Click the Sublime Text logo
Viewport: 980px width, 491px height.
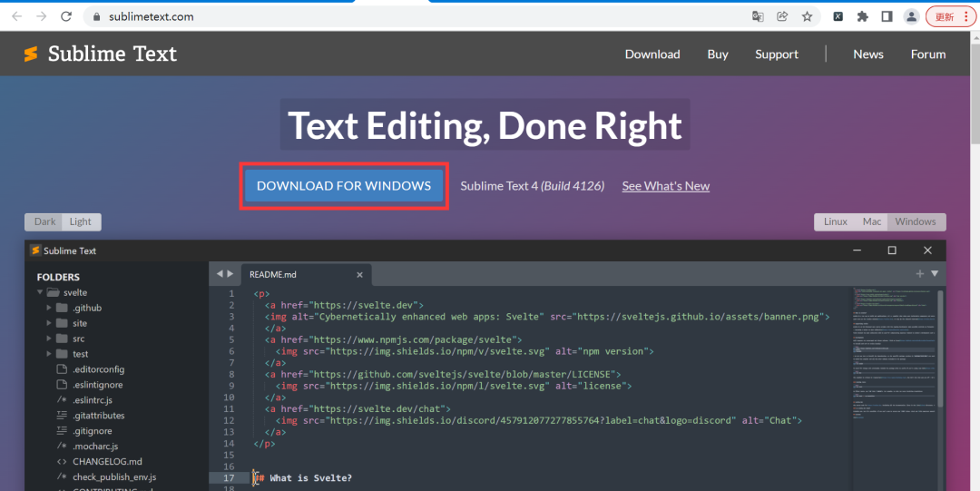tap(101, 54)
